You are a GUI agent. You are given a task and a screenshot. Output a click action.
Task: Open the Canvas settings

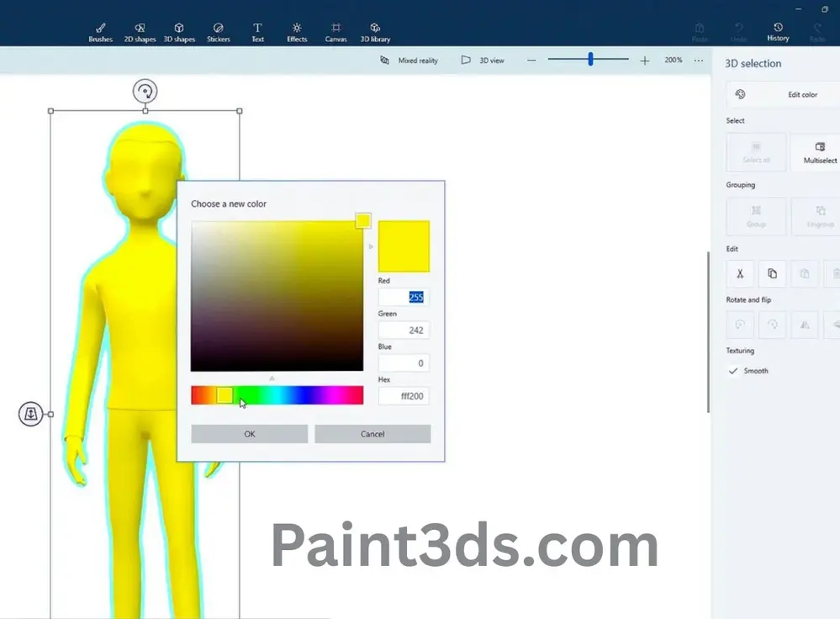[335, 31]
